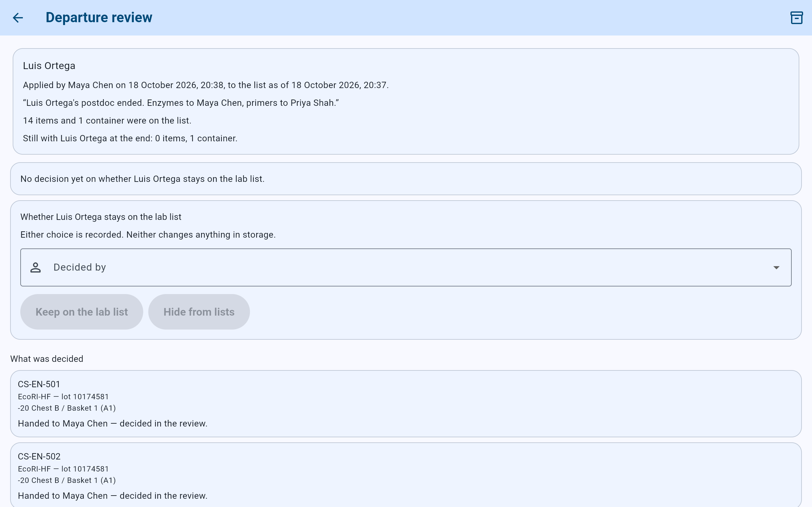The height and width of the screenshot is (507, 812).
Task: Open the CS-EN-501 decision card
Action: [x=406, y=403]
